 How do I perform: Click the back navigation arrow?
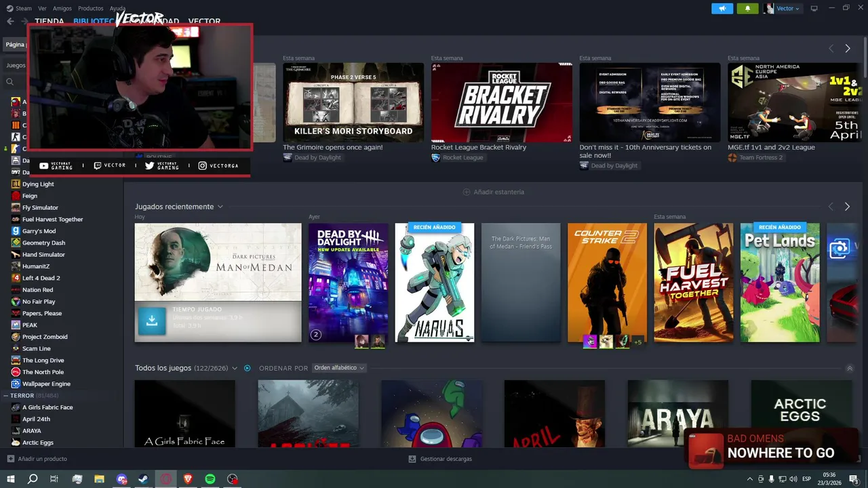pos(10,21)
